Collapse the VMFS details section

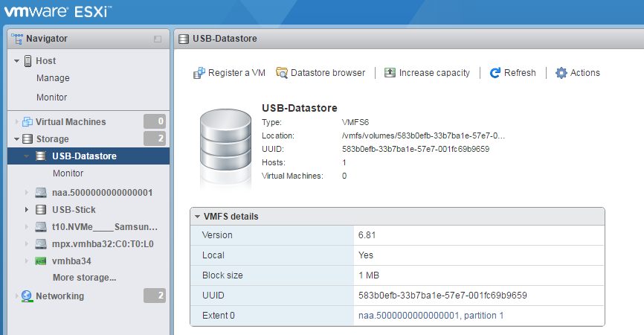coord(197,217)
